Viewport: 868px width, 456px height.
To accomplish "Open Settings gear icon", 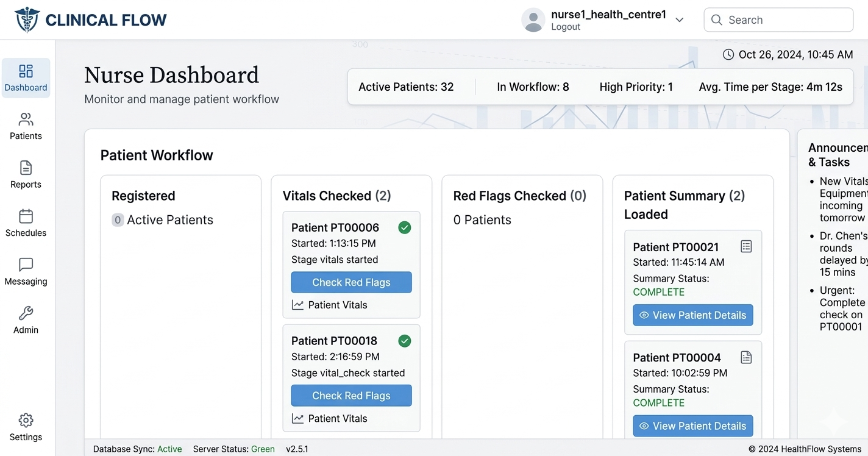I will 26,421.
